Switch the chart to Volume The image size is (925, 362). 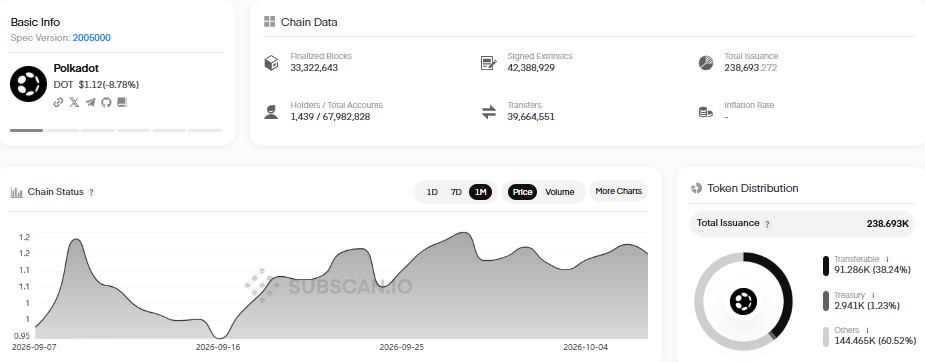click(559, 192)
